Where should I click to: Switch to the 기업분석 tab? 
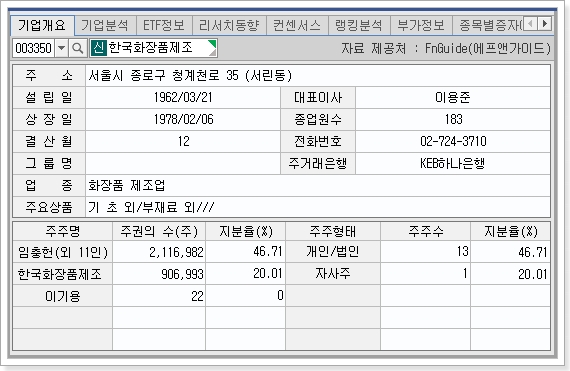pyautogui.click(x=105, y=25)
